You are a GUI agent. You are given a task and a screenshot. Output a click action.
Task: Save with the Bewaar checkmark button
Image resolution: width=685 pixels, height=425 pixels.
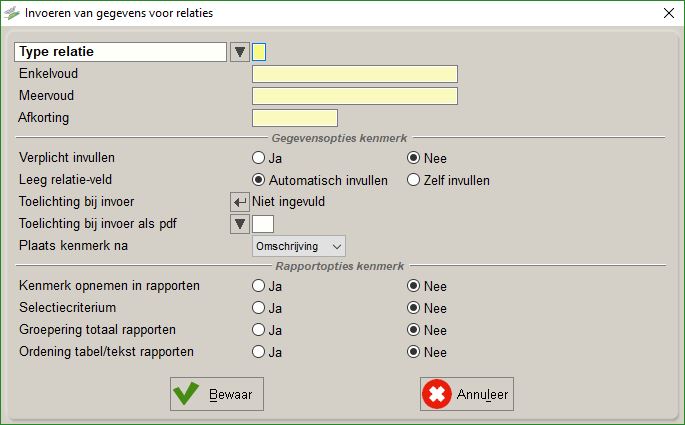[x=217, y=394]
